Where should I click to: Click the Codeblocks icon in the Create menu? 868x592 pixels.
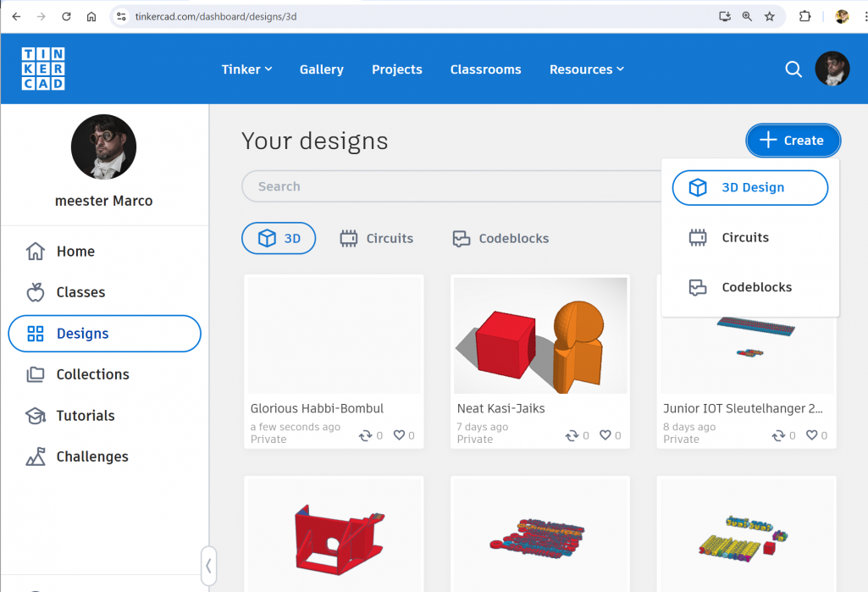click(698, 287)
